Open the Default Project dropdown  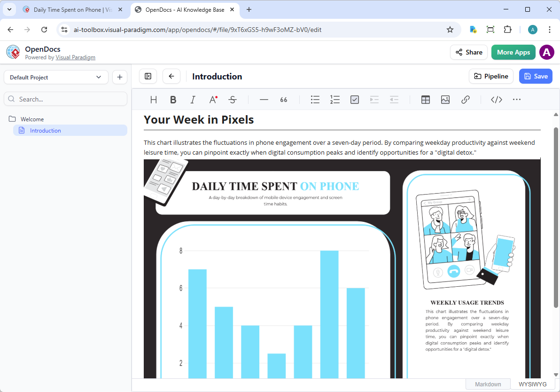click(x=56, y=77)
